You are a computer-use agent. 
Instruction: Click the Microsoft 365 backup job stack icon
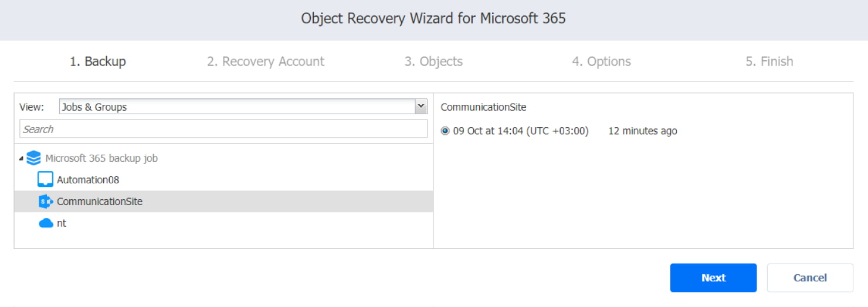(x=34, y=158)
